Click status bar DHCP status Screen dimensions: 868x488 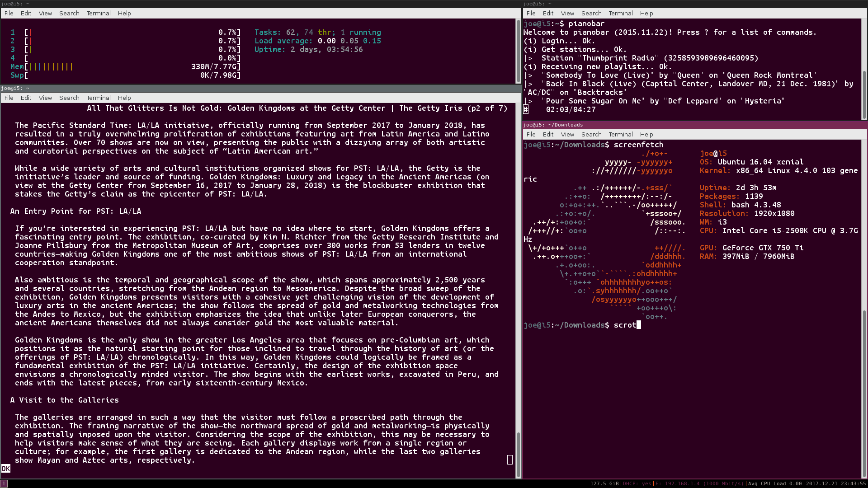point(637,483)
